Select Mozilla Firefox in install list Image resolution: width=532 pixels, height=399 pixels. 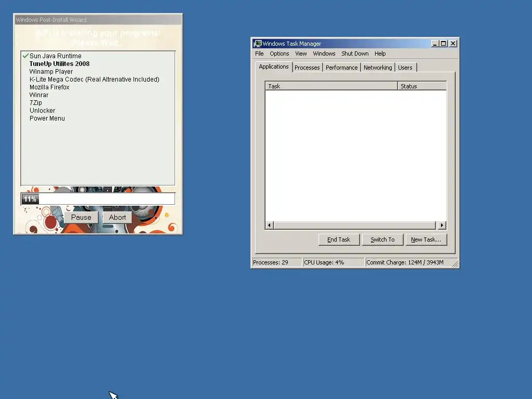click(x=49, y=87)
